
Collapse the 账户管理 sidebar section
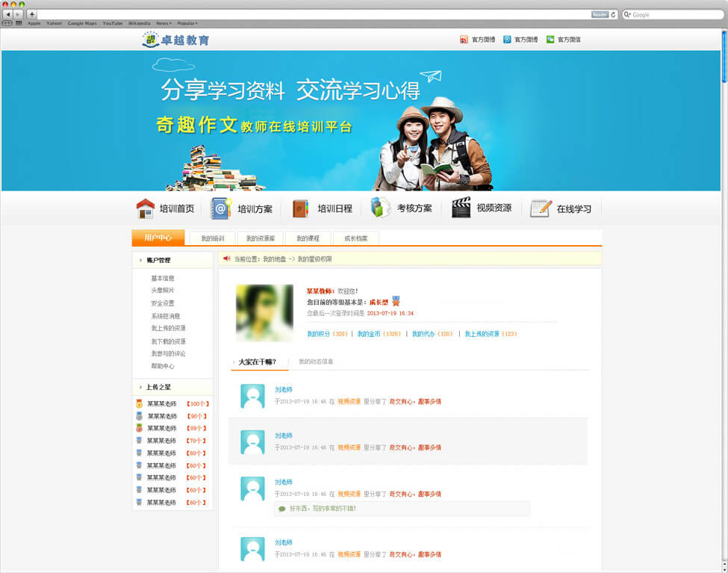click(x=140, y=261)
